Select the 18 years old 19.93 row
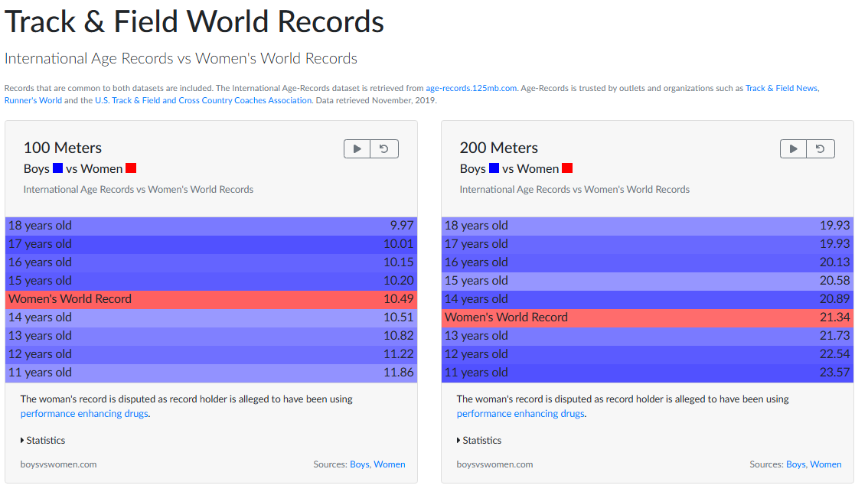This screenshot has width=868, height=495. 647,226
